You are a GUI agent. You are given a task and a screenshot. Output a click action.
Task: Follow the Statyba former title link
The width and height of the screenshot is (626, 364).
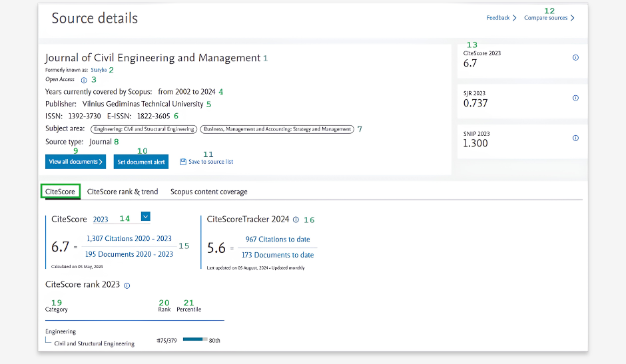[x=99, y=70]
